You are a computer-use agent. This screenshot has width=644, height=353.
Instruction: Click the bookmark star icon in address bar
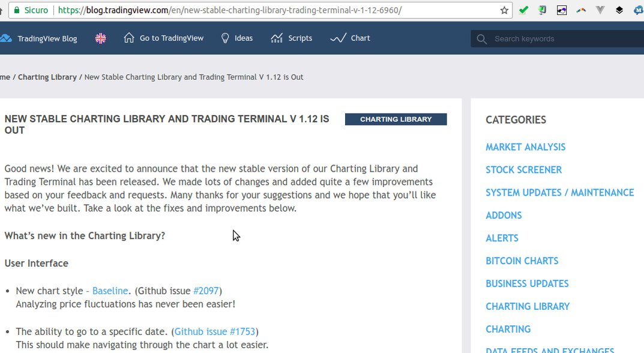[x=504, y=10]
